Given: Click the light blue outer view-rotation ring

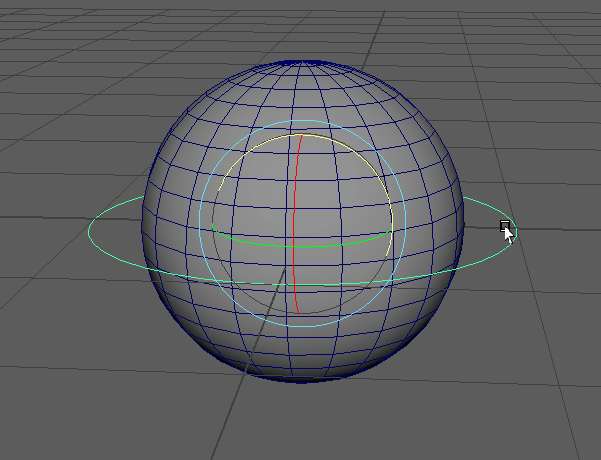Looking at the screenshot, I should click(405, 222).
